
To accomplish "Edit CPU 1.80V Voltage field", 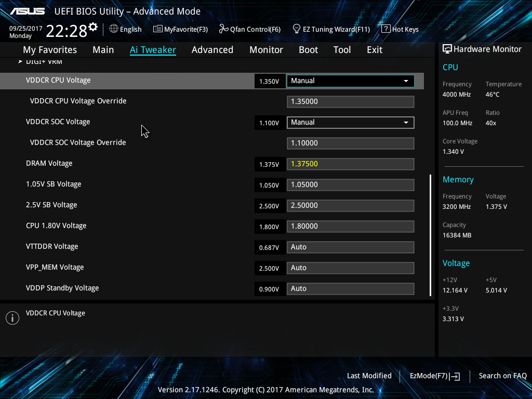I will (x=351, y=227).
